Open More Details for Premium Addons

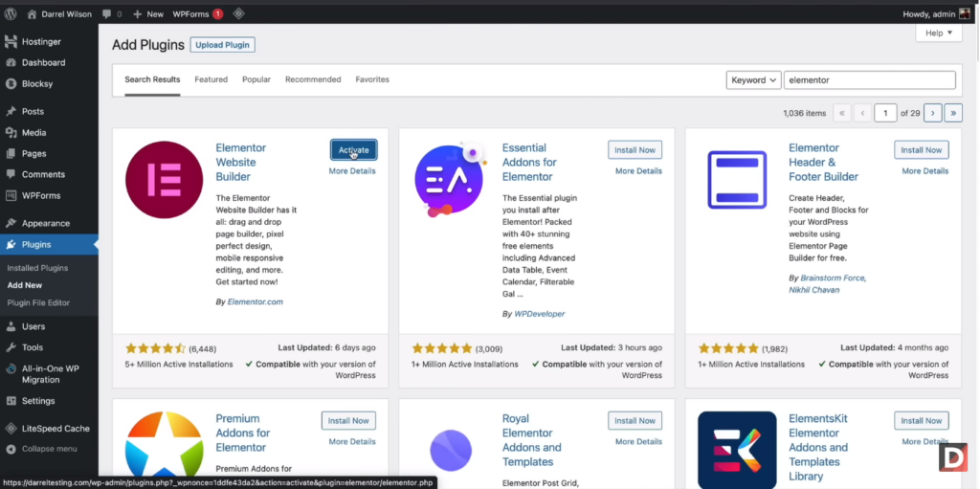point(352,441)
